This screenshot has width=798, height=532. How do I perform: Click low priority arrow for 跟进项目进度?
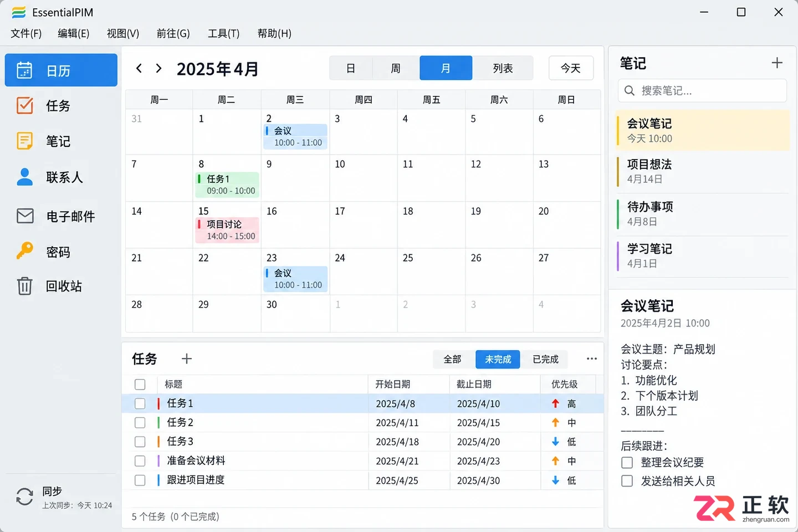pos(555,480)
